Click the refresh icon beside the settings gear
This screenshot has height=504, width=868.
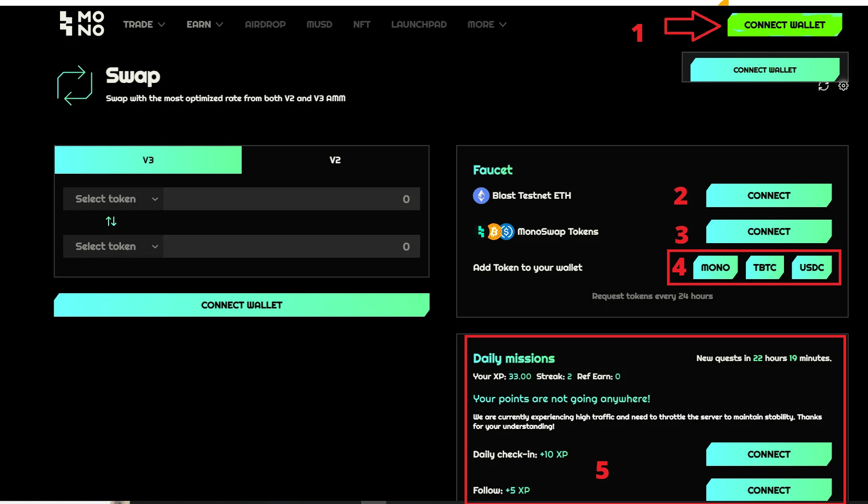click(x=824, y=86)
